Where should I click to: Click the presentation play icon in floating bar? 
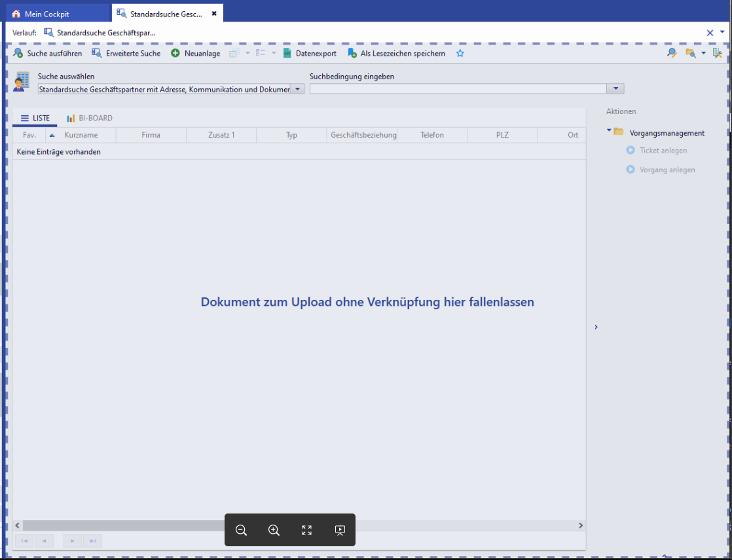[340, 531]
